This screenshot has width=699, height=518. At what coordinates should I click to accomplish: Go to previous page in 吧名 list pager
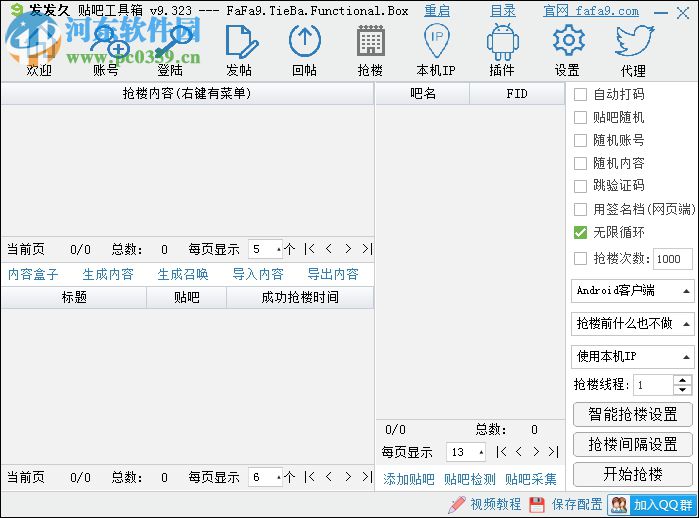(518, 452)
